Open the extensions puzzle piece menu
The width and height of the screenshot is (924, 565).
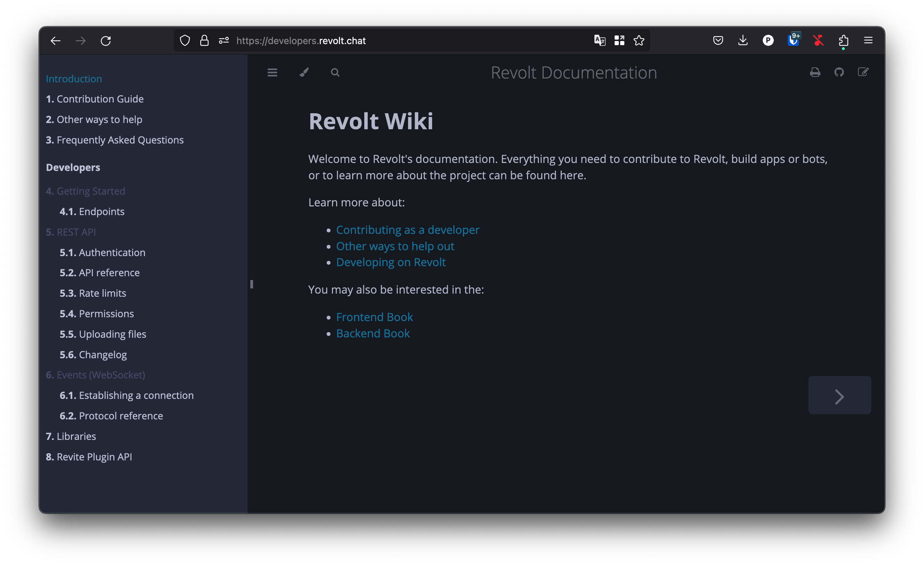point(843,41)
